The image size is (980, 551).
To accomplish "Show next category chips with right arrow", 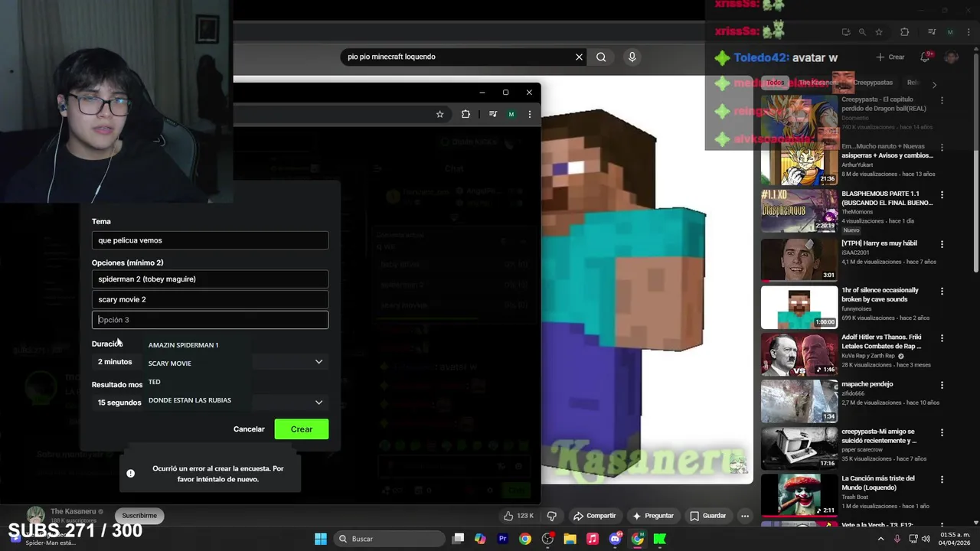I will [x=933, y=83].
